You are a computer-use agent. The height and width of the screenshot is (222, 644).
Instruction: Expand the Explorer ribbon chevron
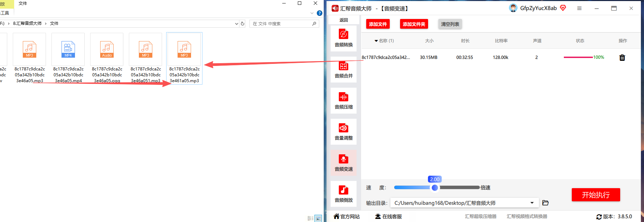coord(312,13)
